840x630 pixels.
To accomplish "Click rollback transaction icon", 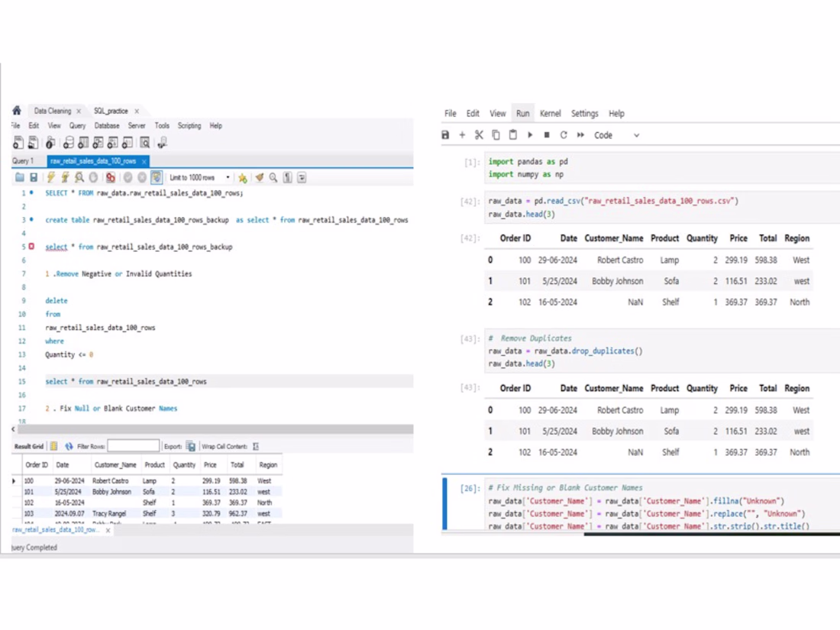I will click(142, 177).
